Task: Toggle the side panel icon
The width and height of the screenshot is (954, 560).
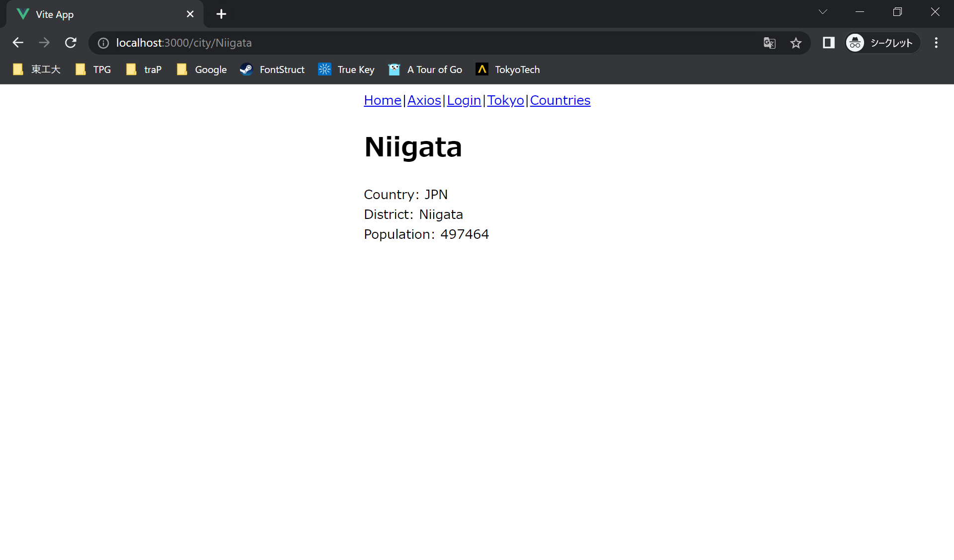Action: pyautogui.click(x=829, y=43)
